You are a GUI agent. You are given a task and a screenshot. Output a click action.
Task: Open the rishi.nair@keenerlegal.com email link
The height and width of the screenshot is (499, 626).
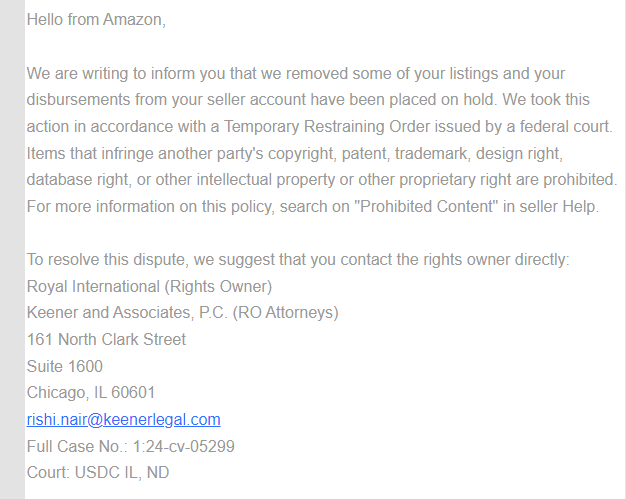click(x=123, y=420)
